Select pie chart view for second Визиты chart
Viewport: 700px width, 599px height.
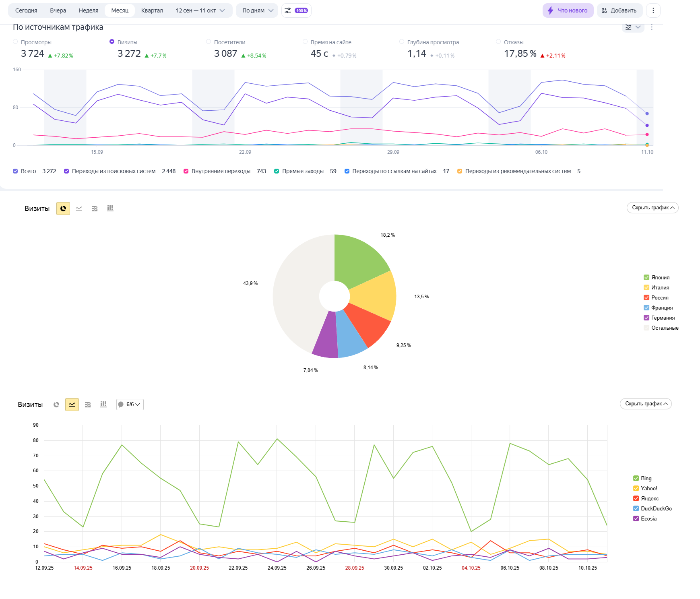pyautogui.click(x=56, y=405)
